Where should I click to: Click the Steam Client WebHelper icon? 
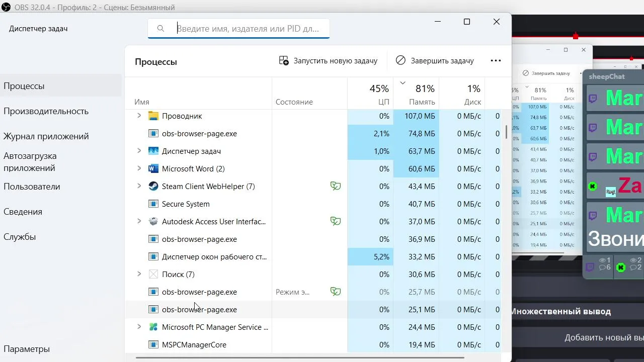(153, 187)
